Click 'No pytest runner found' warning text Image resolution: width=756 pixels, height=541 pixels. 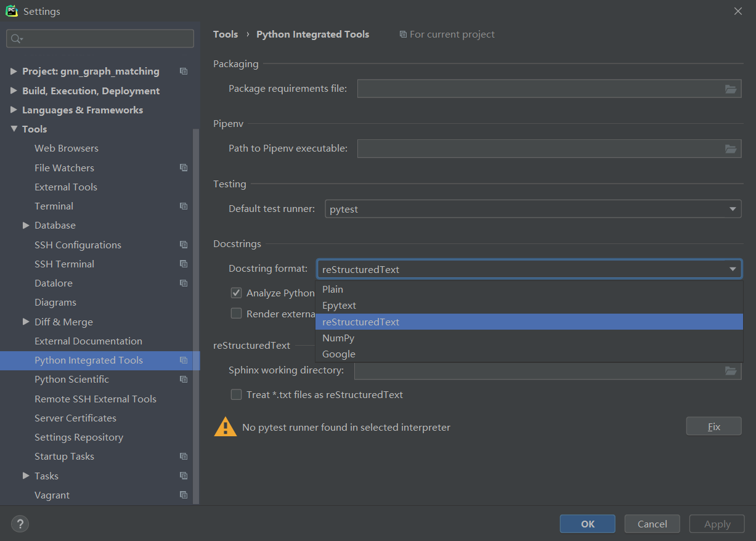346,427
